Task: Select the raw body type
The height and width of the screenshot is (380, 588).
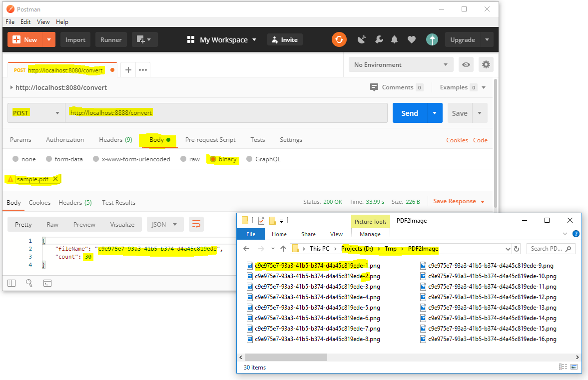Action: (183, 159)
